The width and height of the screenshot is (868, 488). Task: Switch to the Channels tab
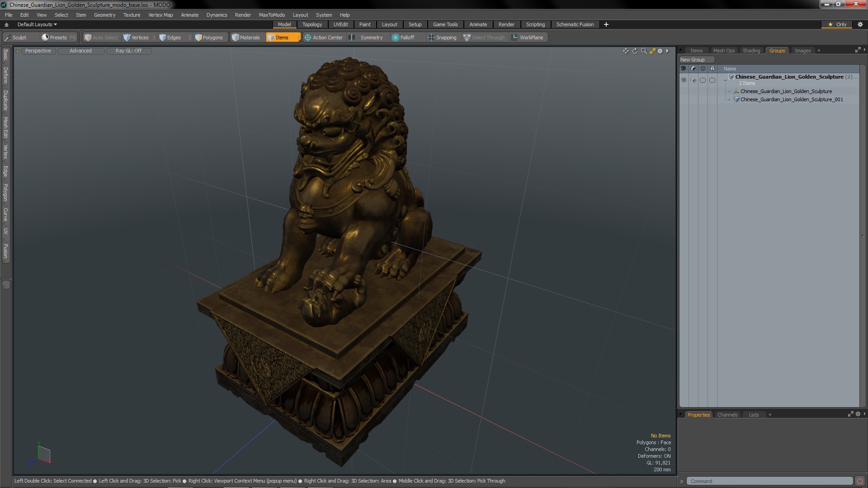click(727, 415)
